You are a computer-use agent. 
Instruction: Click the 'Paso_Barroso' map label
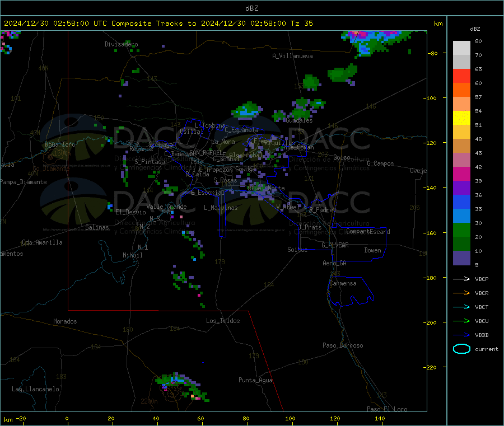pos(343,345)
